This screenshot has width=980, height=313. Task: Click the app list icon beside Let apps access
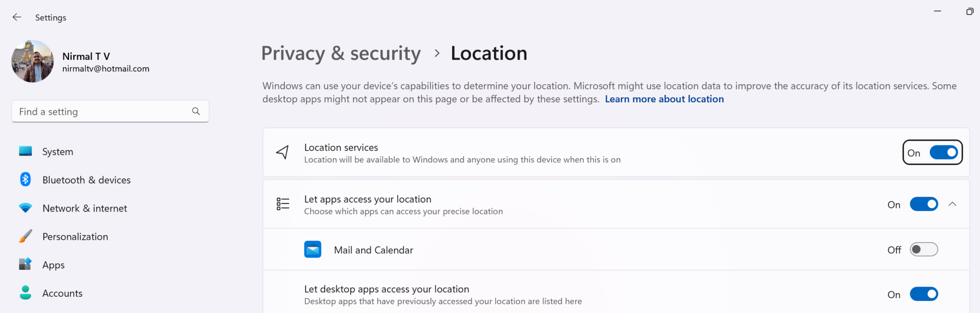click(x=283, y=204)
